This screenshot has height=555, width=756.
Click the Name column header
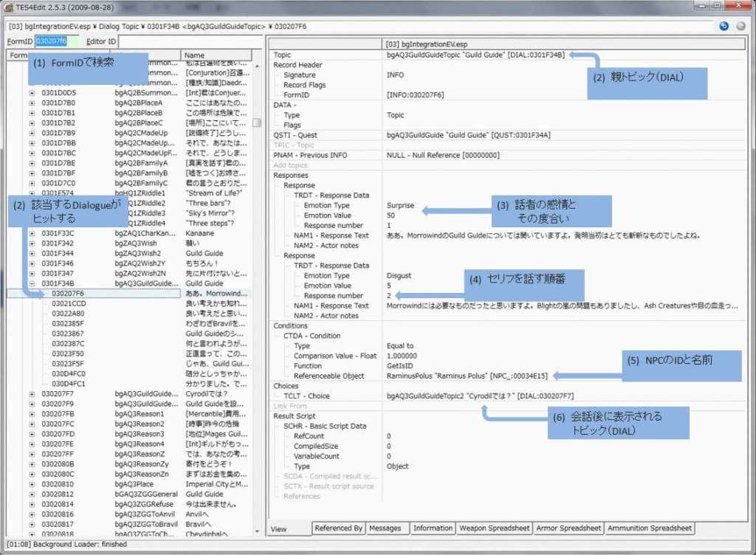(216, 55)
